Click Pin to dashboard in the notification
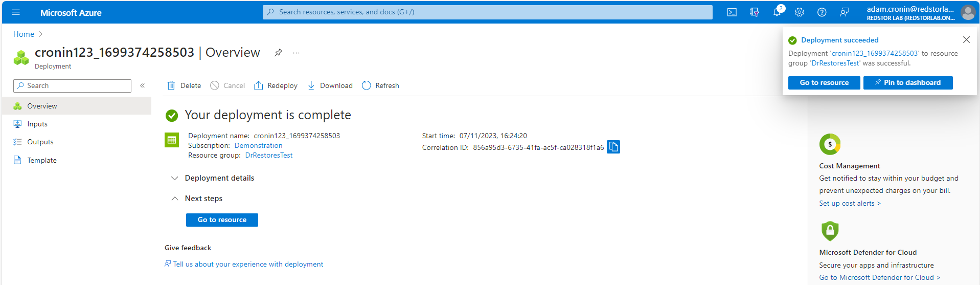 click(x=908, y=82)
